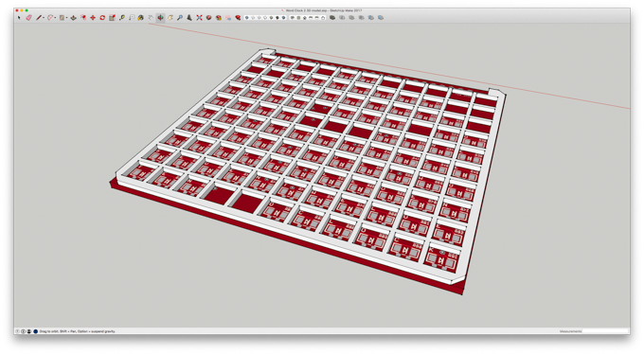Viewport: 644px width, 354px height.
Task: Click Trim solid tool
Action: [x=370, y=18]
